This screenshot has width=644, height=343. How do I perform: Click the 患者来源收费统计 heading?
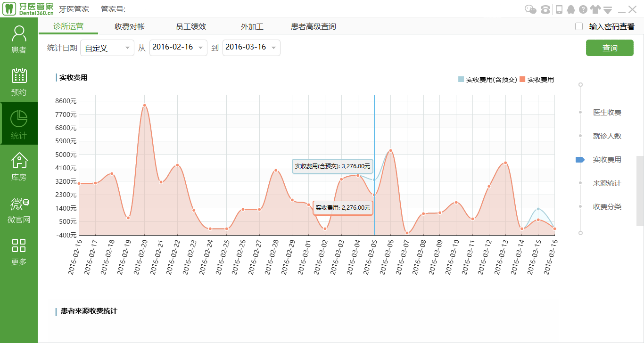(x=89, y=311)
